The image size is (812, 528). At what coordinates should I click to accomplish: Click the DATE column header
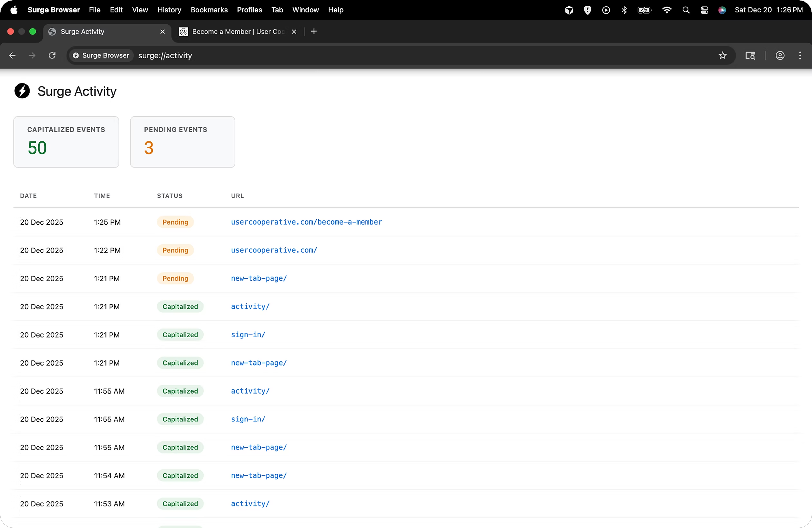[x=28, y=196]
